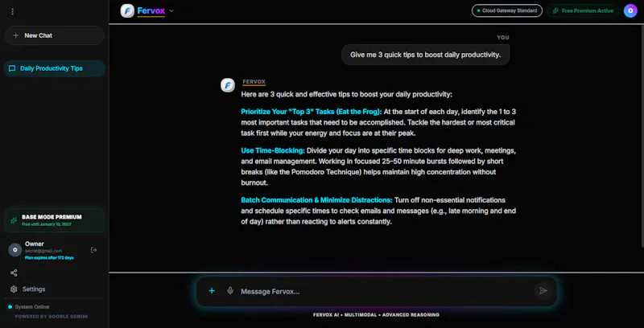Start a New Chat
Image resolution: width=644 pixels, height=328 pixels.
pyautogui.click(x=54, y=35)
